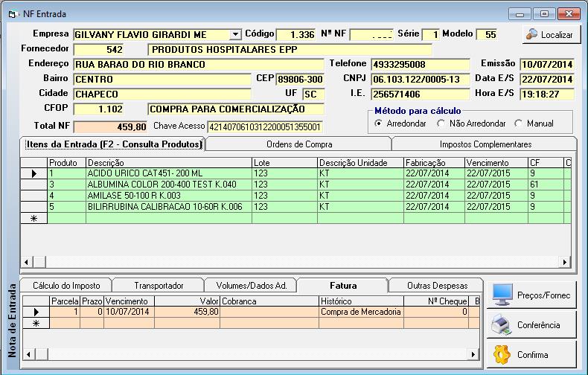Click the Conferência printer button

tap(531, 324)
